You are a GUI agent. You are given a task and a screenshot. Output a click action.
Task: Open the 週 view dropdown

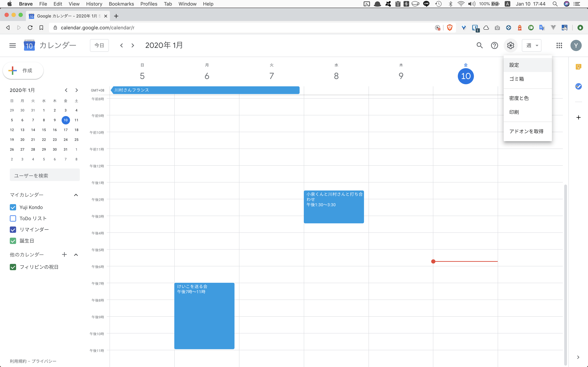click(531, 45)
